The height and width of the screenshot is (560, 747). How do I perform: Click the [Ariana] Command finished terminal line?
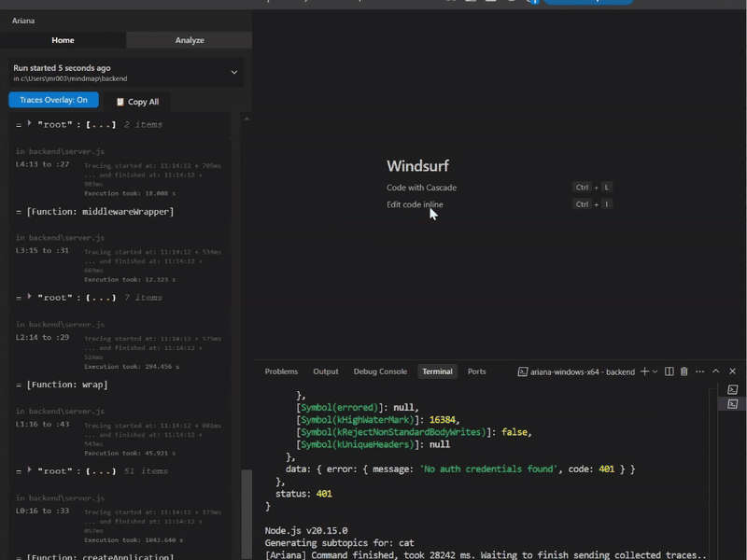[x=486, y=555]
